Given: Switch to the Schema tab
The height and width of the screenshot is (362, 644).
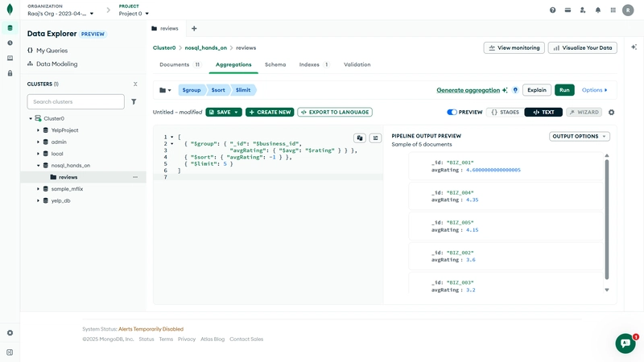Looking at the screenshot, I should 275,64.
